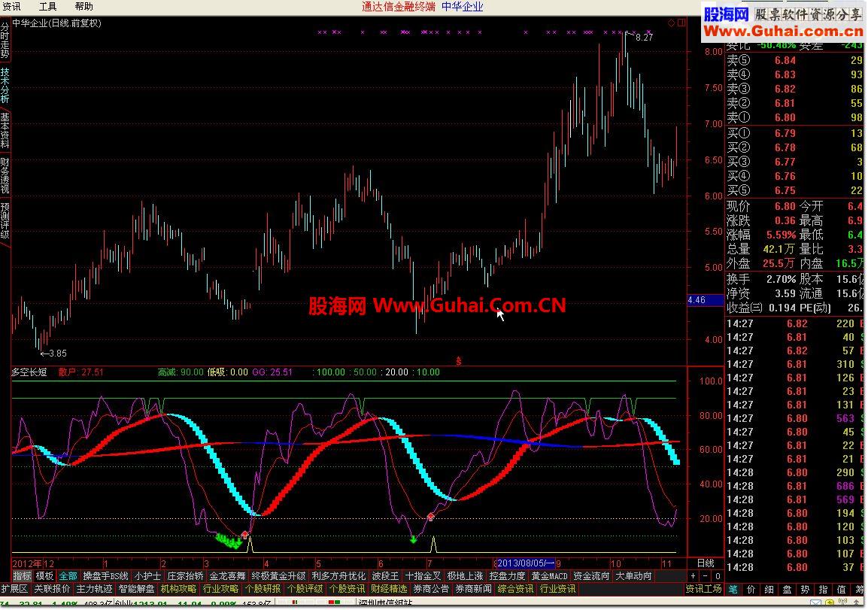Select the 指标 tab
Viewport: 868px width, 610px height.
[22, 576]
